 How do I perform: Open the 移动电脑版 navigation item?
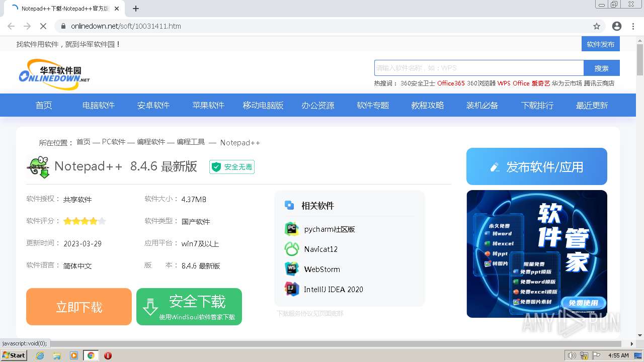[263, 105]
